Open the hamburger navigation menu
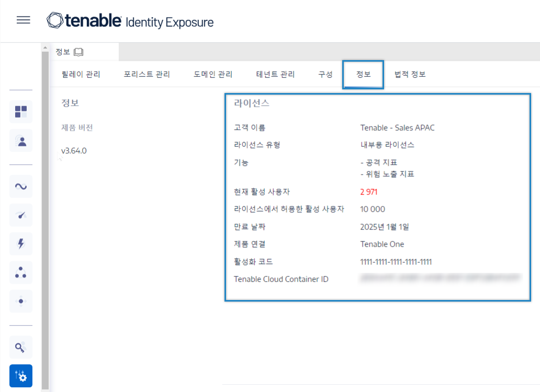This screenshot has height=392, width=540. point(24,20)
